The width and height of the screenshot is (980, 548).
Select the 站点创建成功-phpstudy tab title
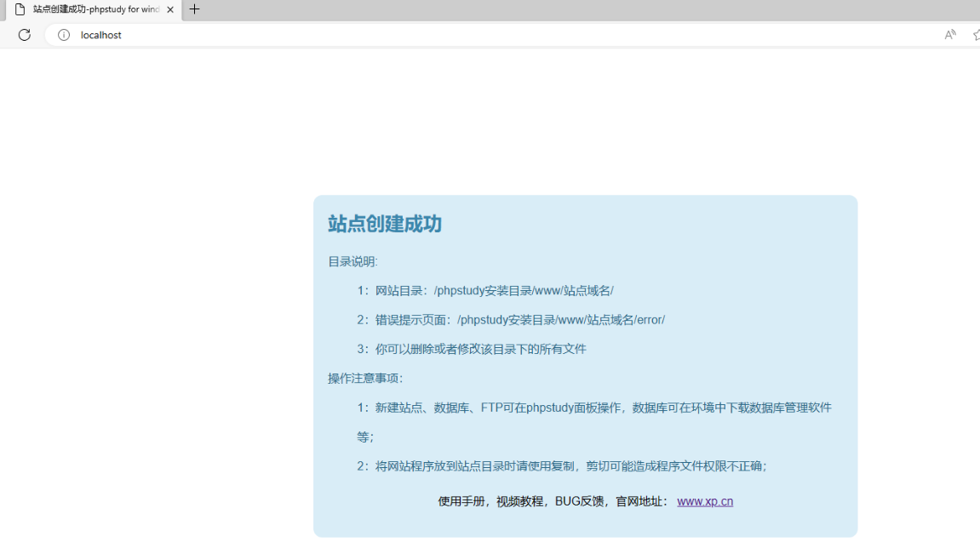point(95,9)
